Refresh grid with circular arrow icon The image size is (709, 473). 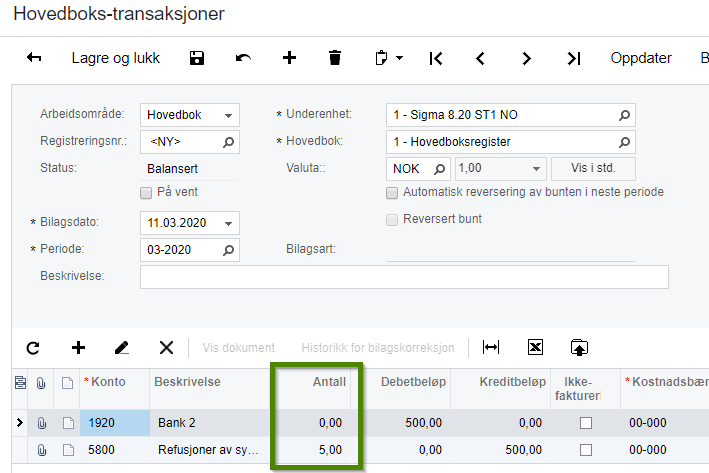(x=33, y=348)
